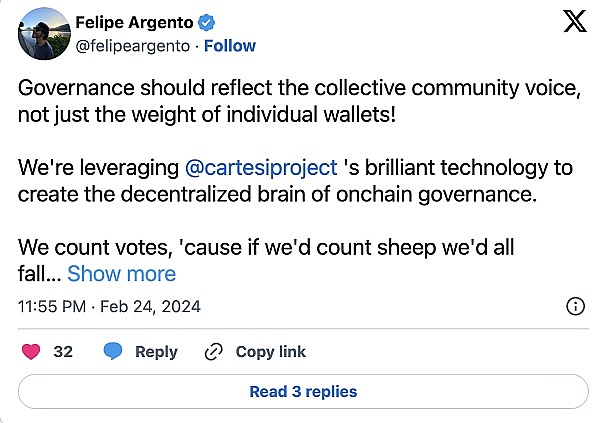Click the X logo icon
The width and height of the screenshot is (600, 423).
575,21
